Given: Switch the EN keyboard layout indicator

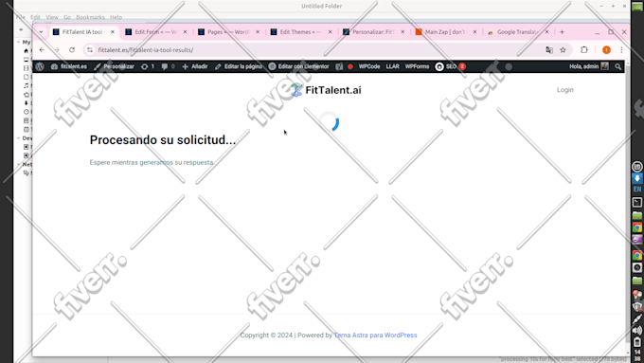Looking at the screenshot, I should [637, 190].
